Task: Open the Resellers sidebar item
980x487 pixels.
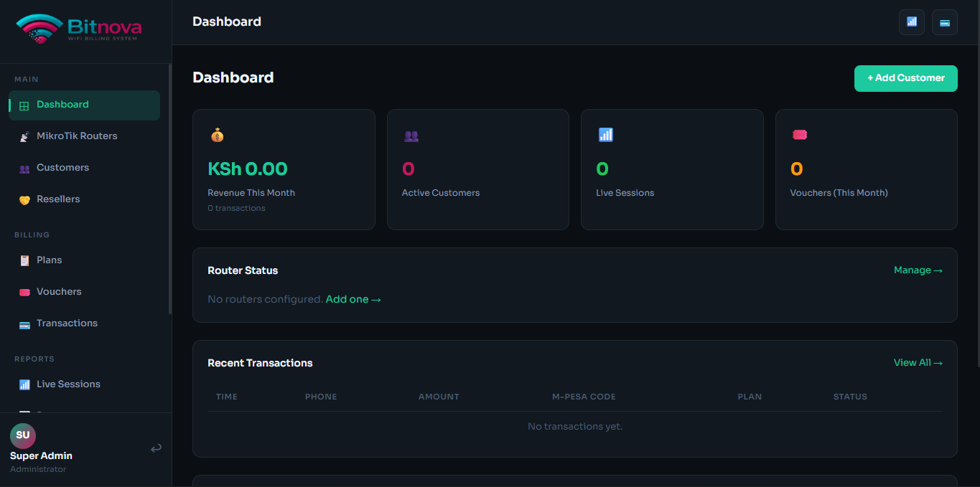Action: point(58,199)
